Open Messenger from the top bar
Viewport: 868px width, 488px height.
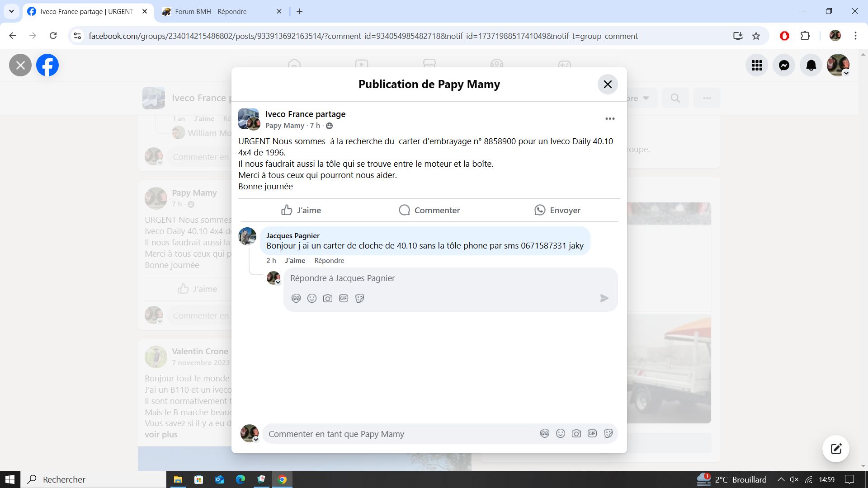pos(784,66)
